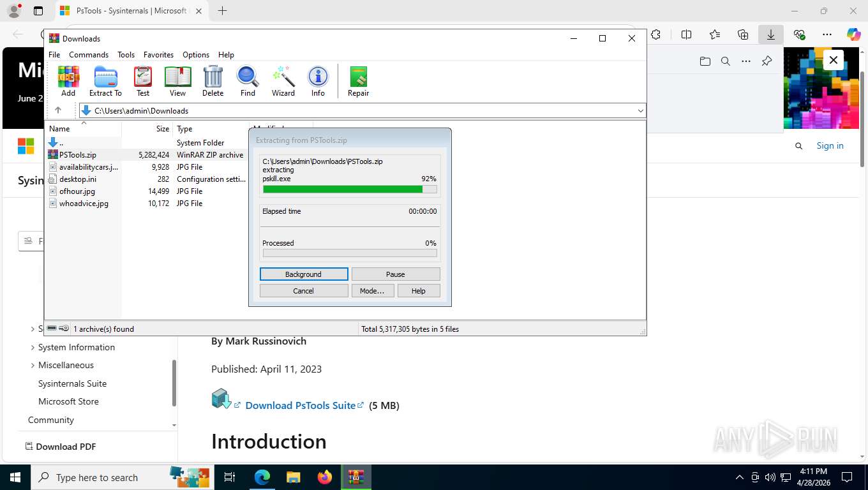868x490 pixels.
Task: Click the Sign in link
Action: [830, 146]
